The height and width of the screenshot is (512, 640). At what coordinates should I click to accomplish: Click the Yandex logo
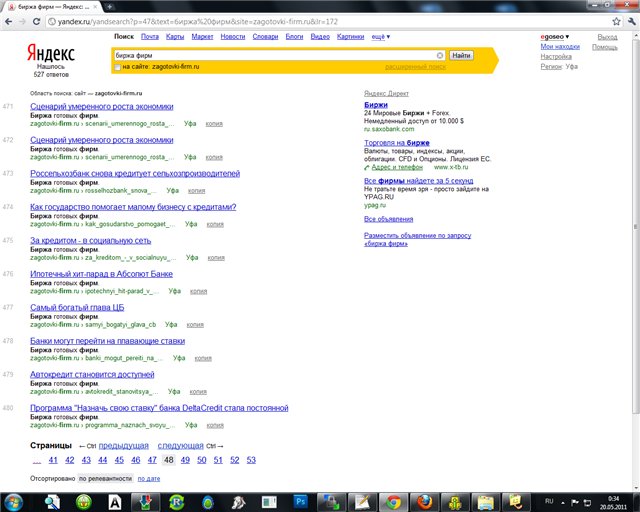[x=44, y=53]
